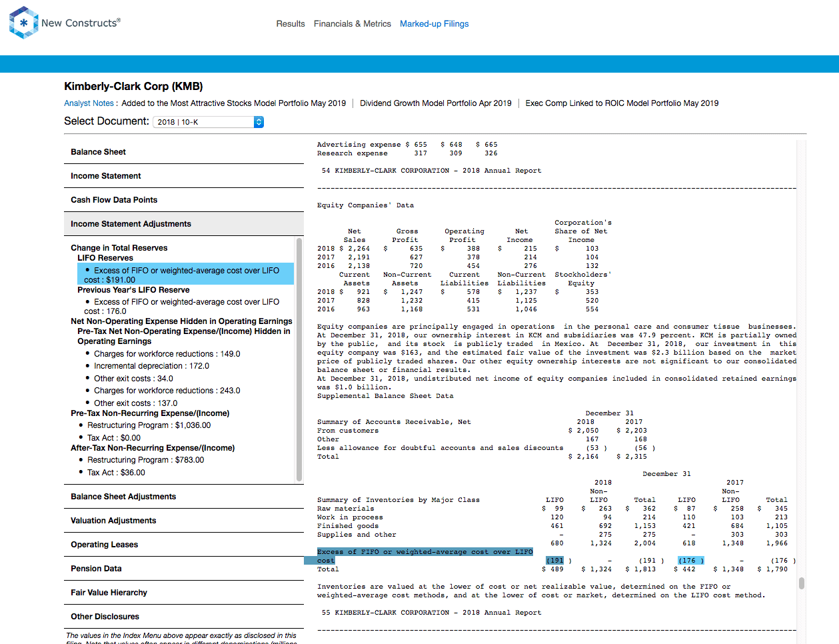Open Exec Comp Linked to ROIC Model Portfolio note
839x644 pixels.
[x=622, y=103]
